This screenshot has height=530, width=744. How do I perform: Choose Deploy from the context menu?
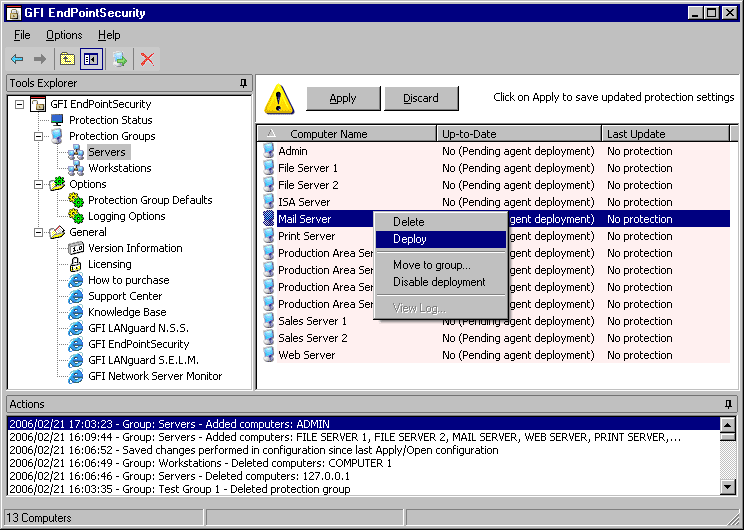tap(441, 239)
